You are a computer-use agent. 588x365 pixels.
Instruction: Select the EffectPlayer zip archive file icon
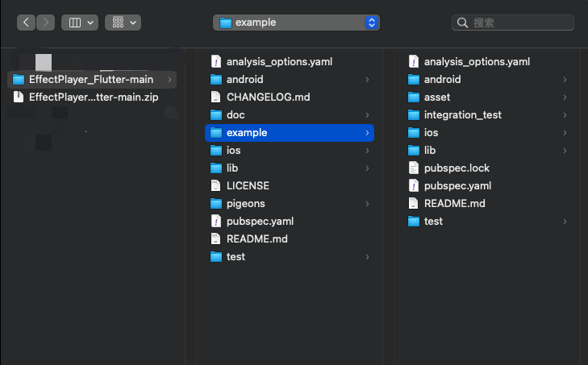pyautogui.click(x=19, y=97)
